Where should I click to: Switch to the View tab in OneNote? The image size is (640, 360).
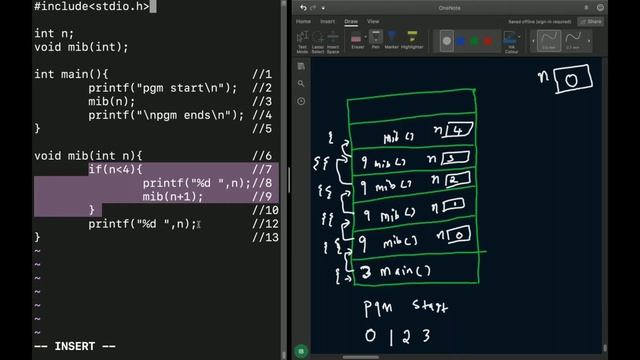(x=373, y=21)
